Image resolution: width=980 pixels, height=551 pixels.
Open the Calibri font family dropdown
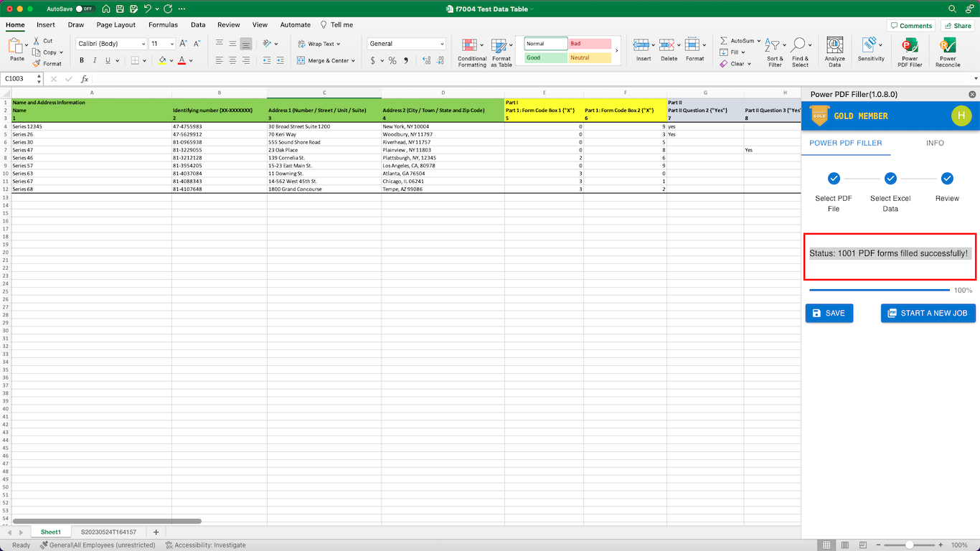110,43
